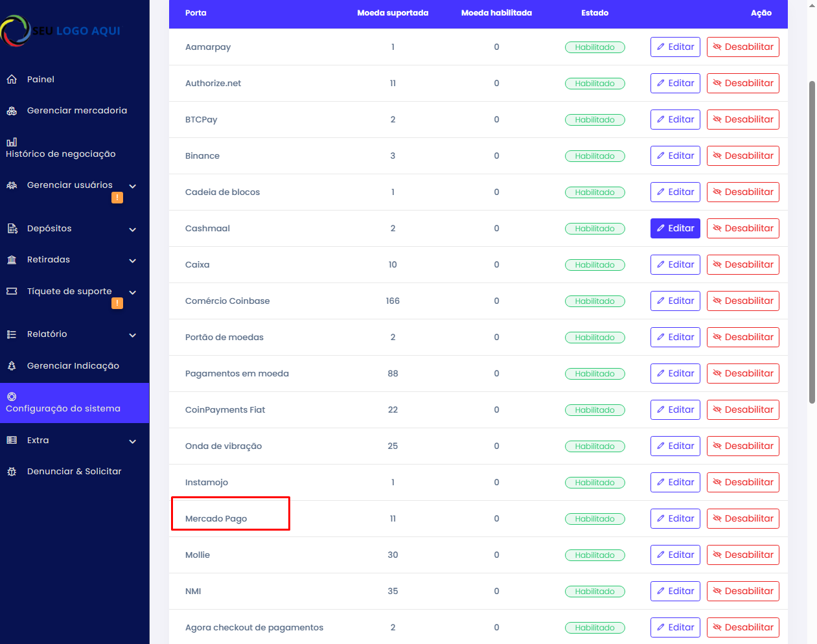This screenshot has height=644, width=817.
Task: Click the Painel home icon
Action: pos(12,79)
